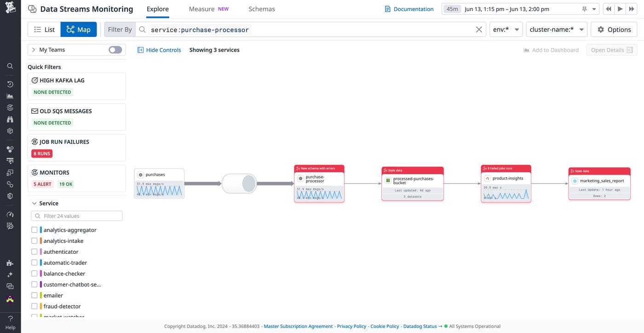
Task: Click the Help question mark at sidebar bottom
Action: pos(10,318)
